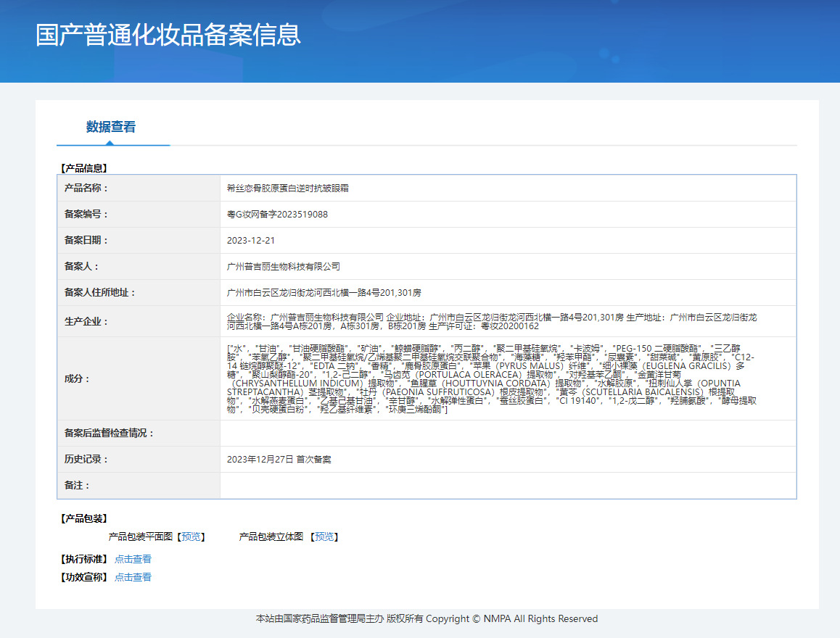
Task: Click the 【产品信息】 section heading
Action: 83,167
